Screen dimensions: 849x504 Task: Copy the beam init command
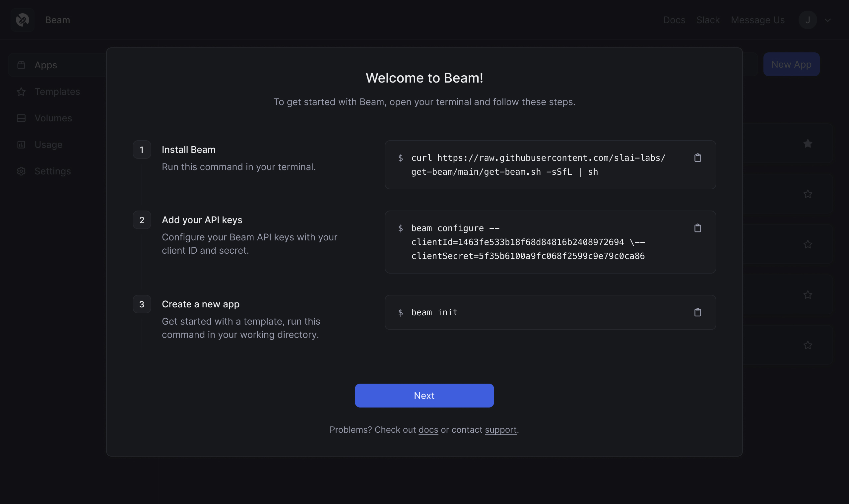[698, 312]
